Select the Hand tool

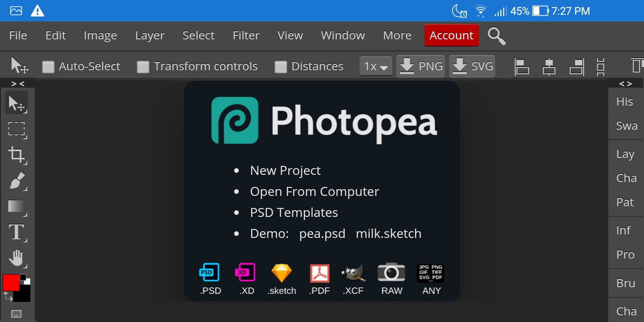(x=17, y=258)
